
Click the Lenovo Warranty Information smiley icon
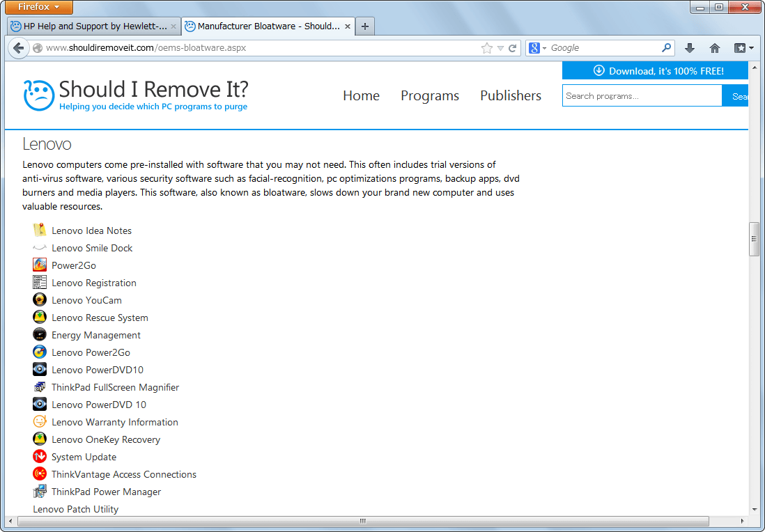(x=40, y=422)
